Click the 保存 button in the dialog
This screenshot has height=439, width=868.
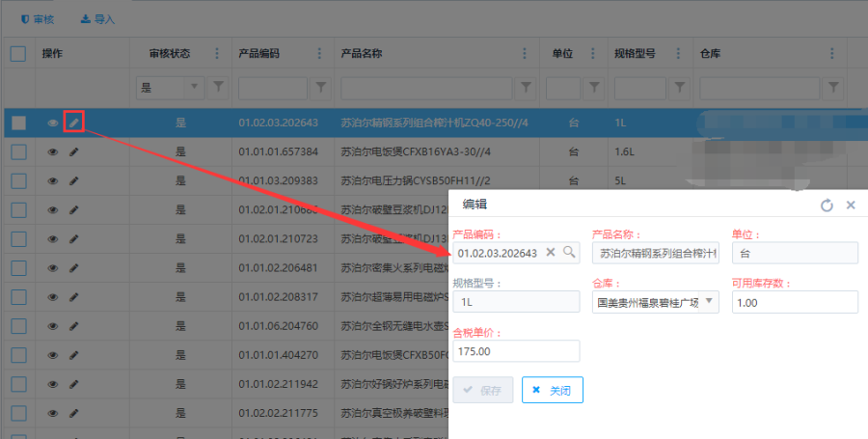(483, 391)
